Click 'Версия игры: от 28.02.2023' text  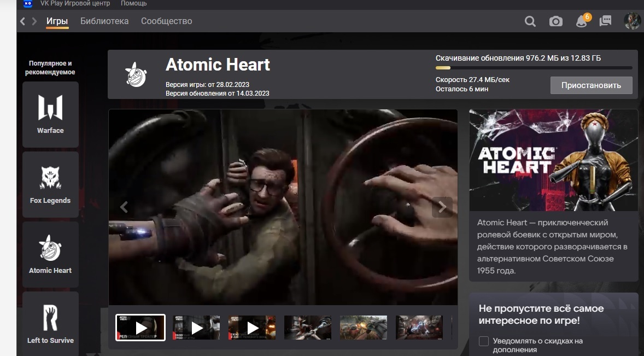tap(207, 85)
